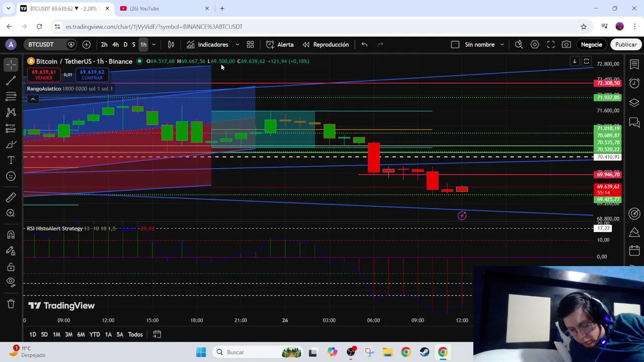Expand favorite indicators dropdown arrow

point(237,45)
